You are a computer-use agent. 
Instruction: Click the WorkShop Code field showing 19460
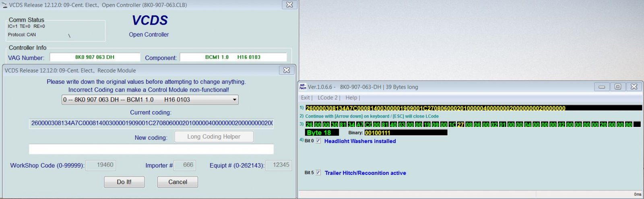101,165
